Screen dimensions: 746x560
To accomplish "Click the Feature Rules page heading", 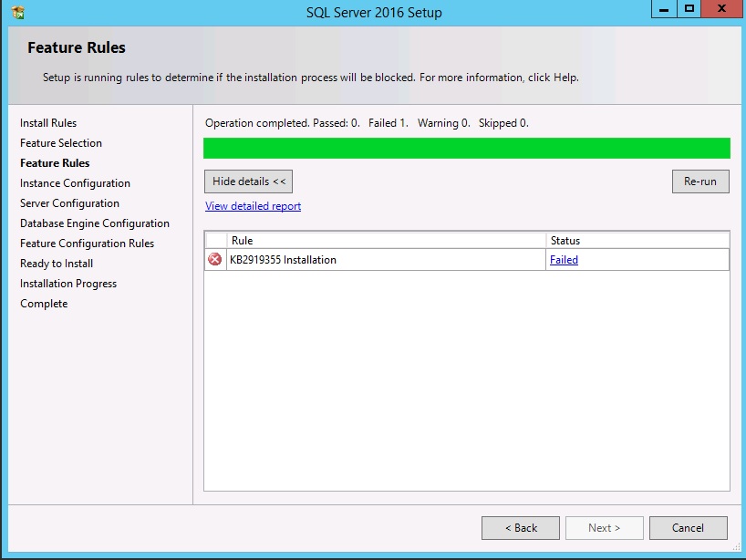I will click(77, 47).
